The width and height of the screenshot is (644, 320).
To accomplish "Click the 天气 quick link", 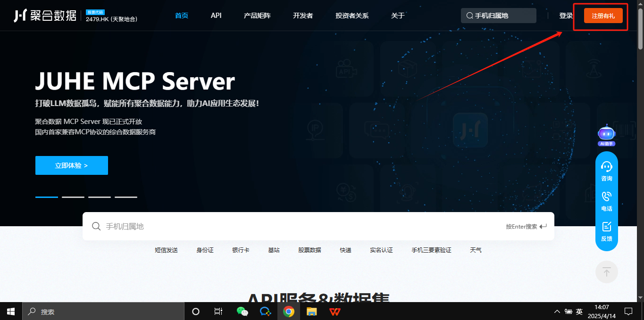I will pos(476,250).
